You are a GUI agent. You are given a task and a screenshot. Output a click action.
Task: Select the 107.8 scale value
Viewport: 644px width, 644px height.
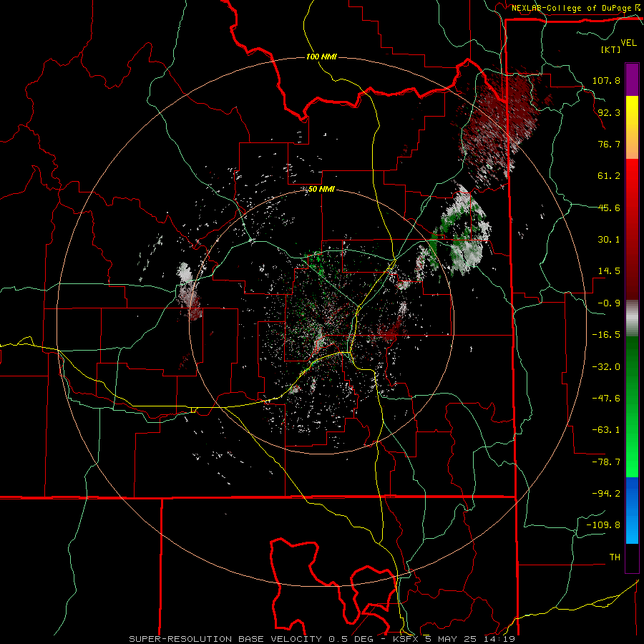(606, 80)
